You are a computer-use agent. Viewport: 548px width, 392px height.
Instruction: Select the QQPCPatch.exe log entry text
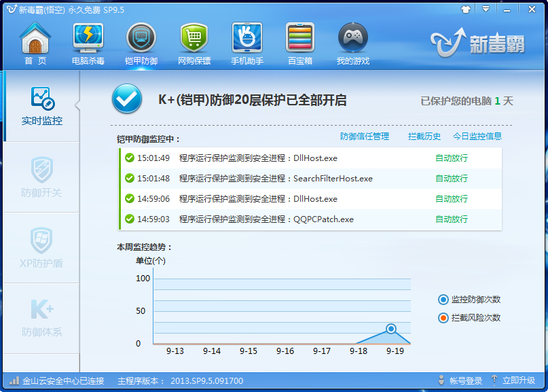(266, 219)
